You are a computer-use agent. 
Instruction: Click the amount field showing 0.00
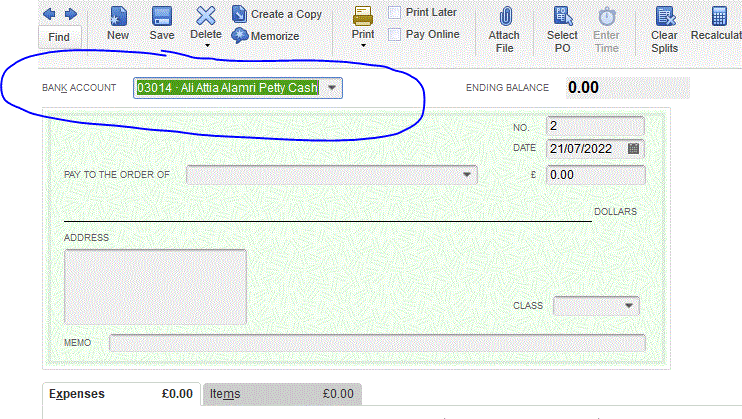595,175
